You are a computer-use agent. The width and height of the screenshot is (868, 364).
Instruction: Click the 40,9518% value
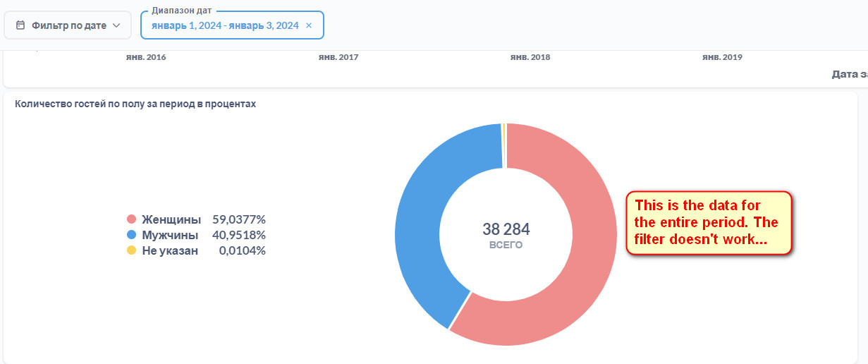239,235
